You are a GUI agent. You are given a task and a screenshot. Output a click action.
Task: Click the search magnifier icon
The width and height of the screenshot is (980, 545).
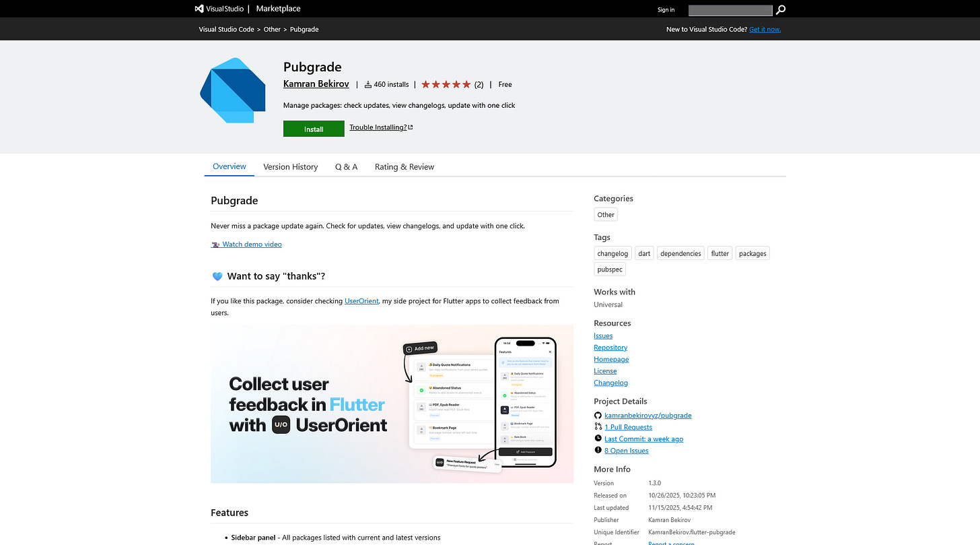tap(781, 9)
